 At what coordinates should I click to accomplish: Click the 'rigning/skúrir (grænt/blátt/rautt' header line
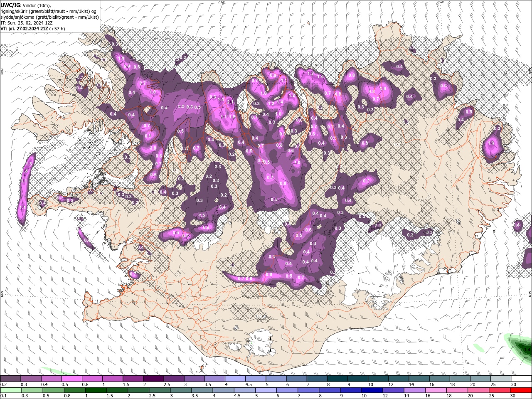[49, 11]
